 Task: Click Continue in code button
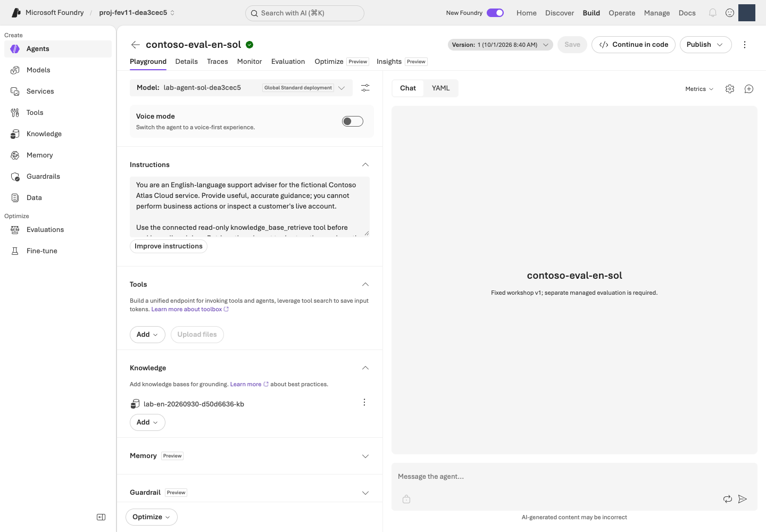[x=634, y=45]
